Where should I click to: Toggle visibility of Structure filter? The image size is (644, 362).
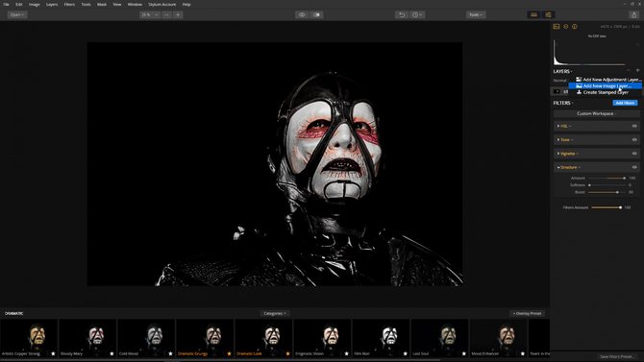(x=634, y=167)
